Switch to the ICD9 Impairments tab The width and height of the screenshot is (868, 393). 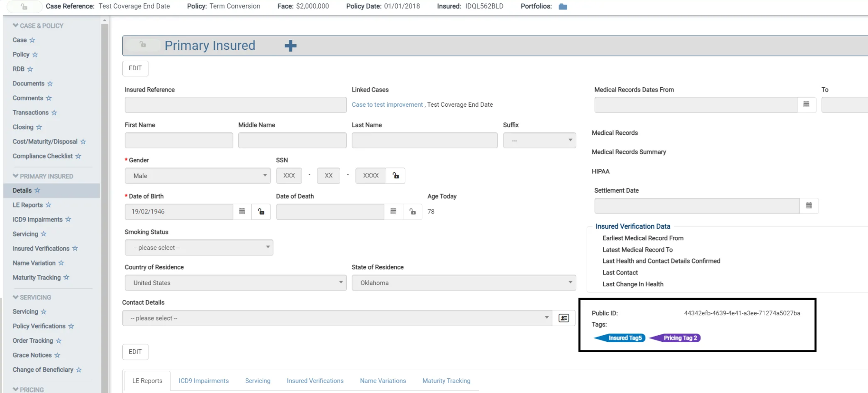point(204,381)
